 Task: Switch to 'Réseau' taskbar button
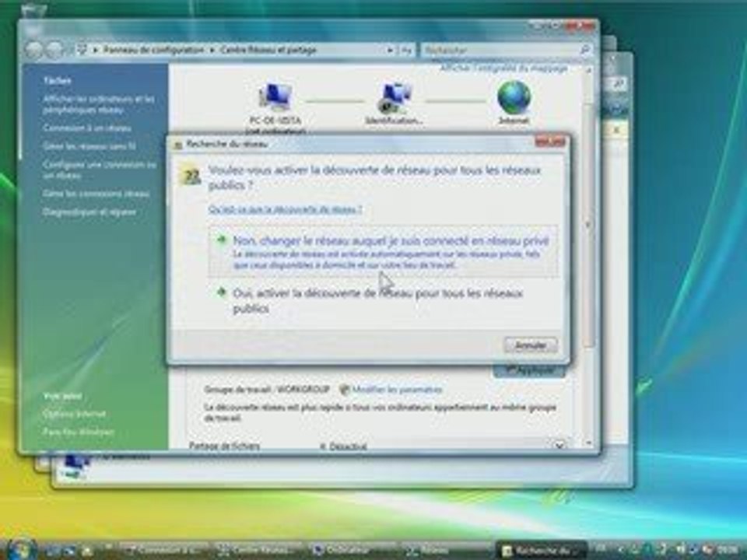[445, 550]
